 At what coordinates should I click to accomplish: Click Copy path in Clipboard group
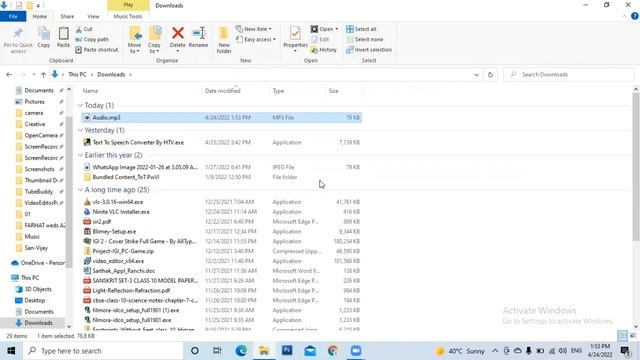tap(92, 40)
